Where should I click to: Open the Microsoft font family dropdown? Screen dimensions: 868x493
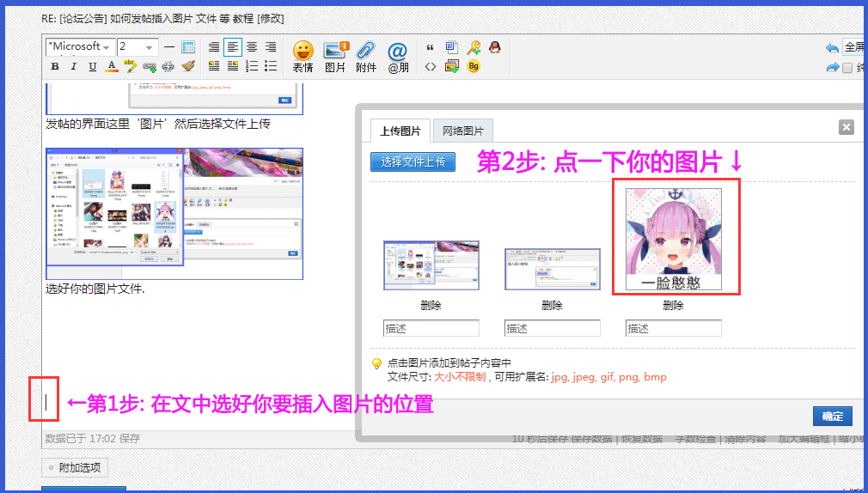[79, 46]
